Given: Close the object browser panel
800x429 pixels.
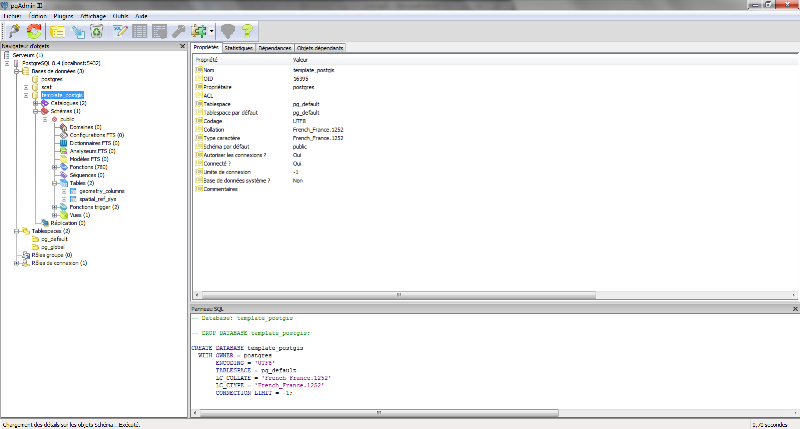Looking at the screenshot, I should 181,46.
